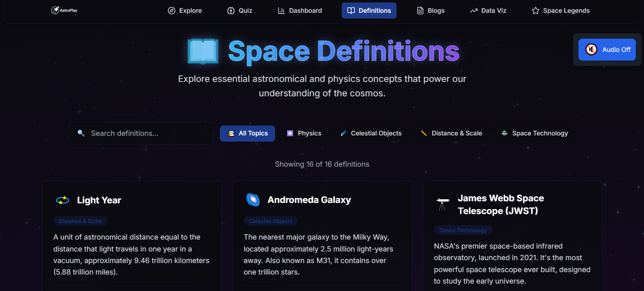Select the All Topics filter

[x=247, y=133]
